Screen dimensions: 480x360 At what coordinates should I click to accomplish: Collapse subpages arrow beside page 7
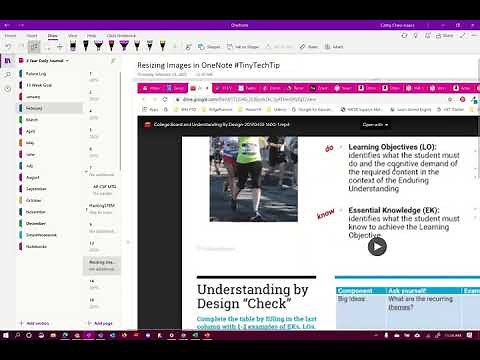point(86,171)
